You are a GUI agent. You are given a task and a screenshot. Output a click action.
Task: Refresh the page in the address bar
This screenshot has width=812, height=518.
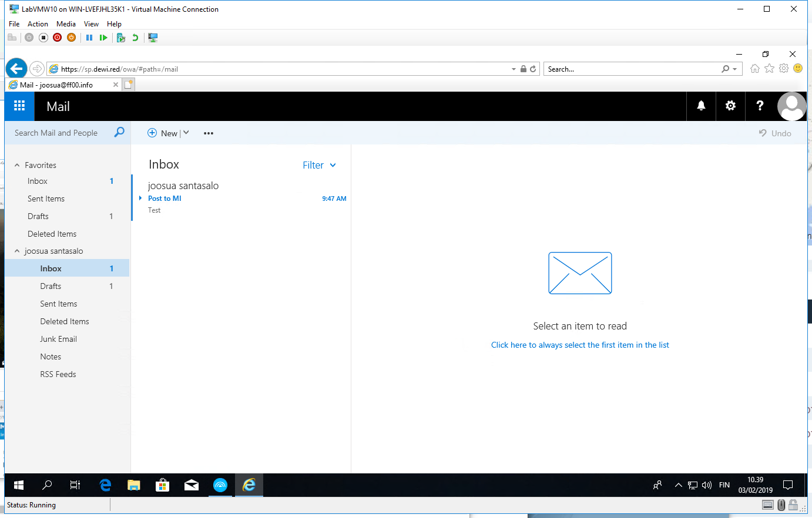pyautogui.click(x=533, y=69)
